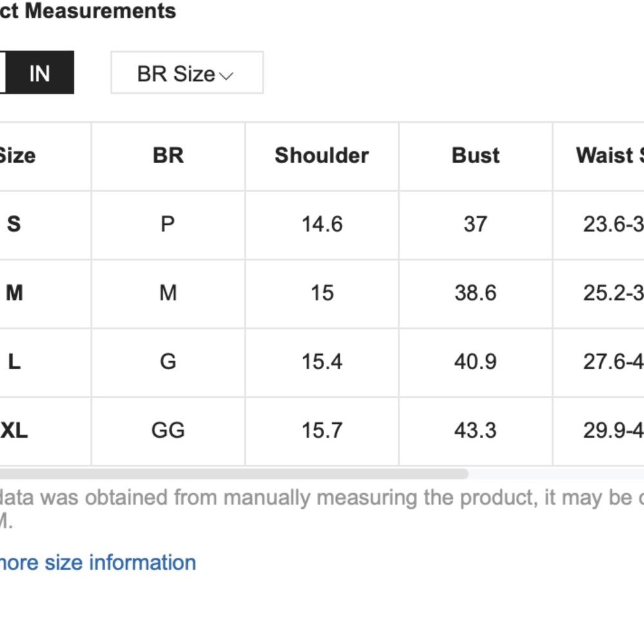Click bust value 38.6 cell
This screenshot has height=644, width=644.
[475, 293]
